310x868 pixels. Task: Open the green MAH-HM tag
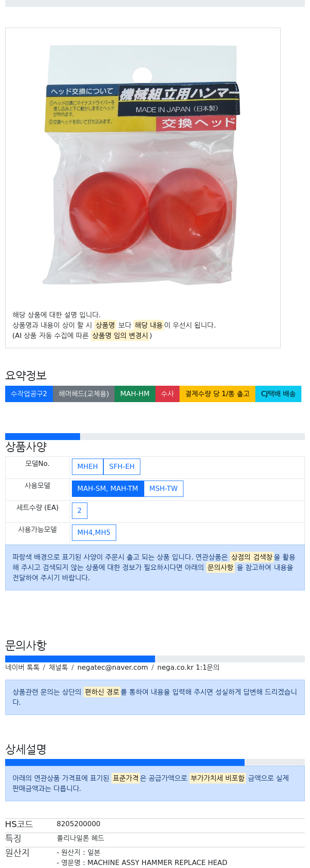click(x=135, y=394)
